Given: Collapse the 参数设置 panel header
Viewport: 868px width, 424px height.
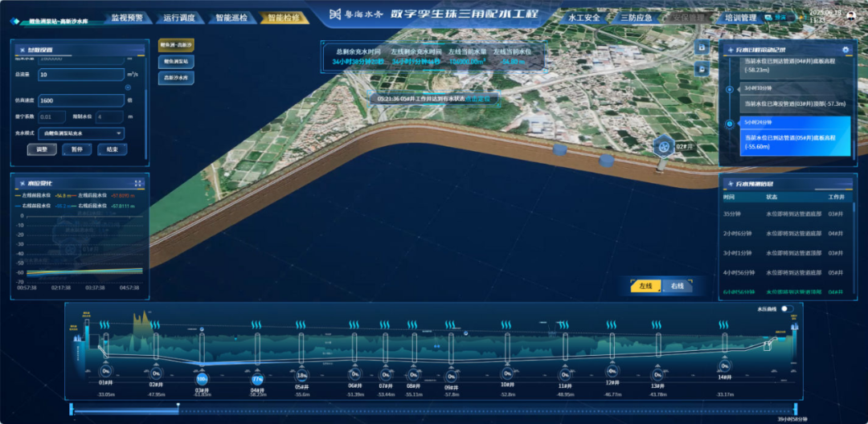Looking at the screenshot, I should click(x=22, y=51).
